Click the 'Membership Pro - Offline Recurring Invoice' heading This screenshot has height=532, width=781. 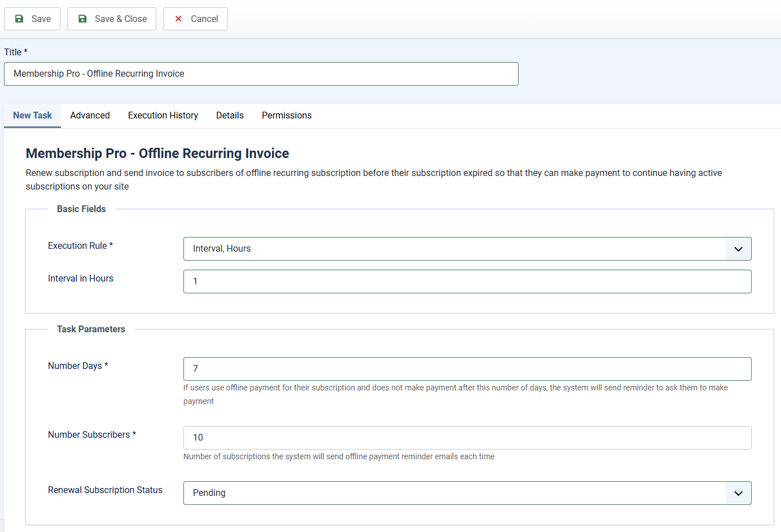tap(157, 153)
